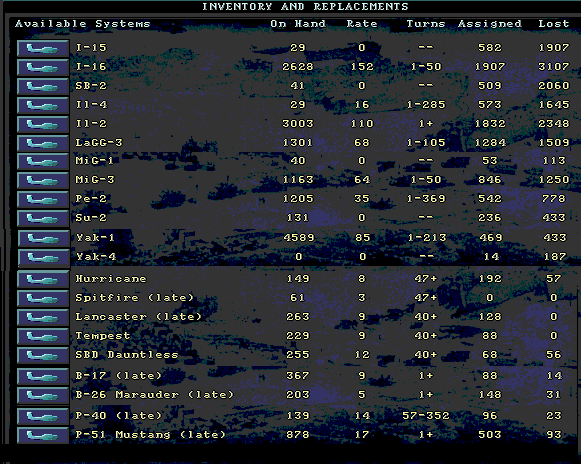The width and height of the screenshot is (581, 464).
Task: Open the Yak-1 aircraft icon
Action: tap(44, 238)
